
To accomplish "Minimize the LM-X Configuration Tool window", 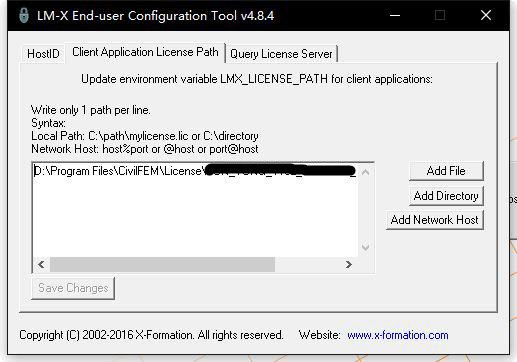I will click(395, 15).
